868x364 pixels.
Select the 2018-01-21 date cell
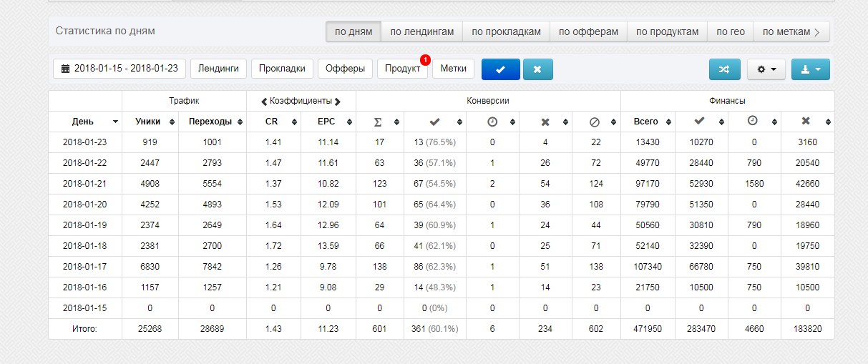point(85,184)
